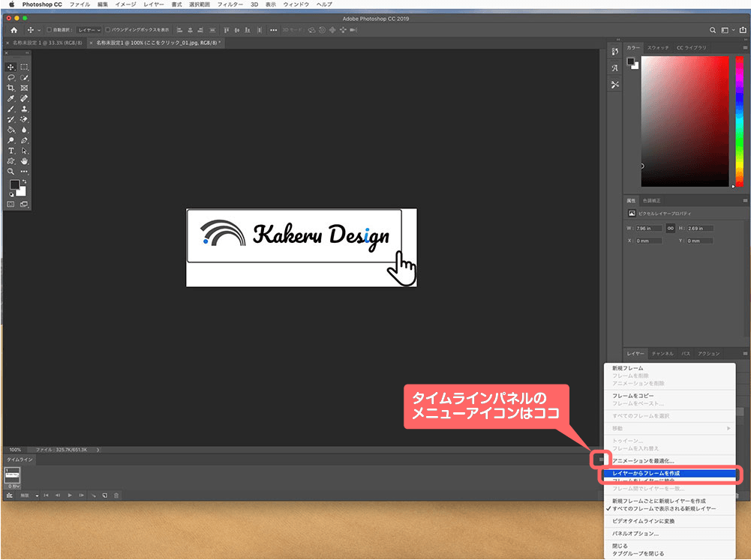This screenshot has height=560, width=751.
Task: Choose 新規フレーム in the timeline menu
Action: (x=669, y=368)
